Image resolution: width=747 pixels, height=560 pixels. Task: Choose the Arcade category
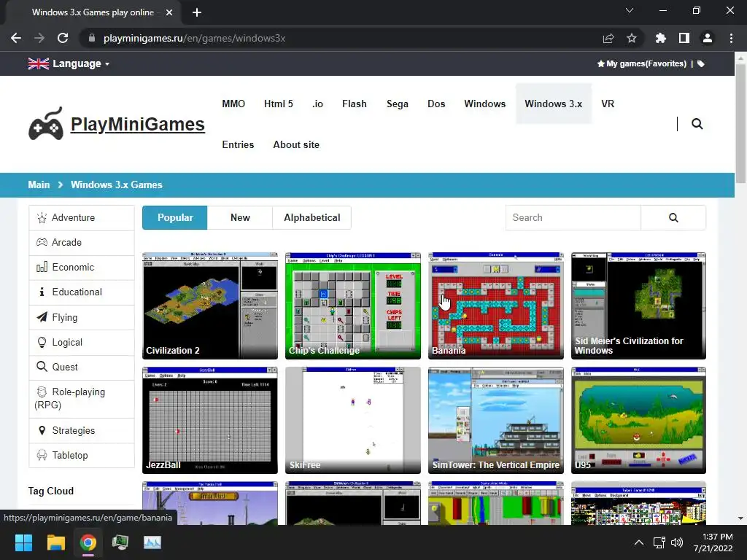[82, 242]
